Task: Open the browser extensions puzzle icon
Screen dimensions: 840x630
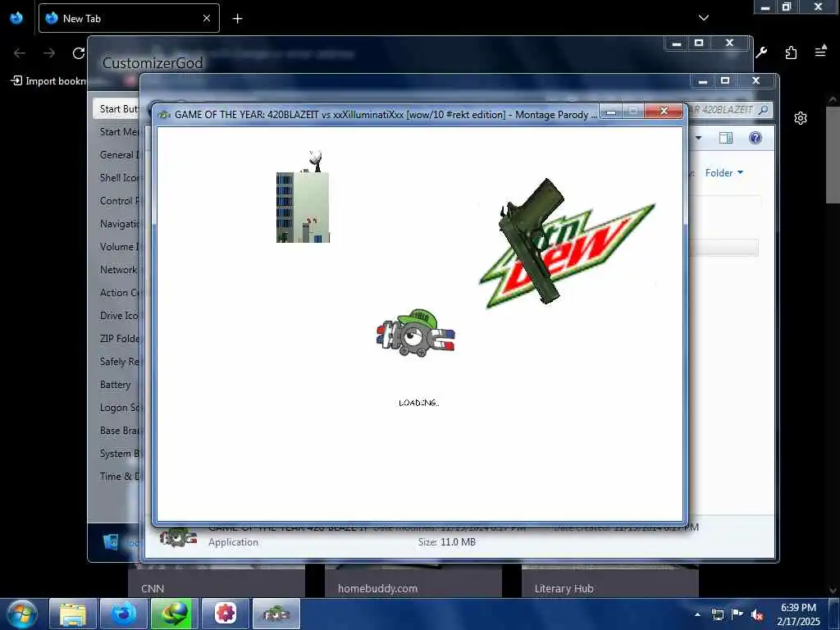Action: click(792, 52)
